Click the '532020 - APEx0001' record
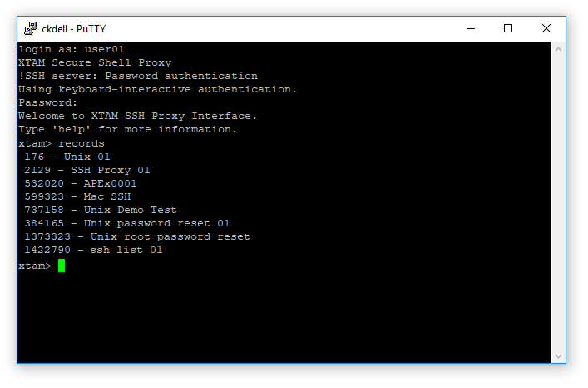 click(81, 183)
